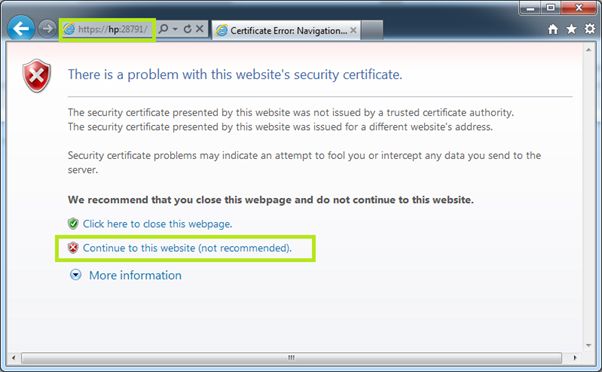This screenshot has width=602, height=372.
Task: Click the vertical scrollbar down arrow
Action: coord(589,346)
